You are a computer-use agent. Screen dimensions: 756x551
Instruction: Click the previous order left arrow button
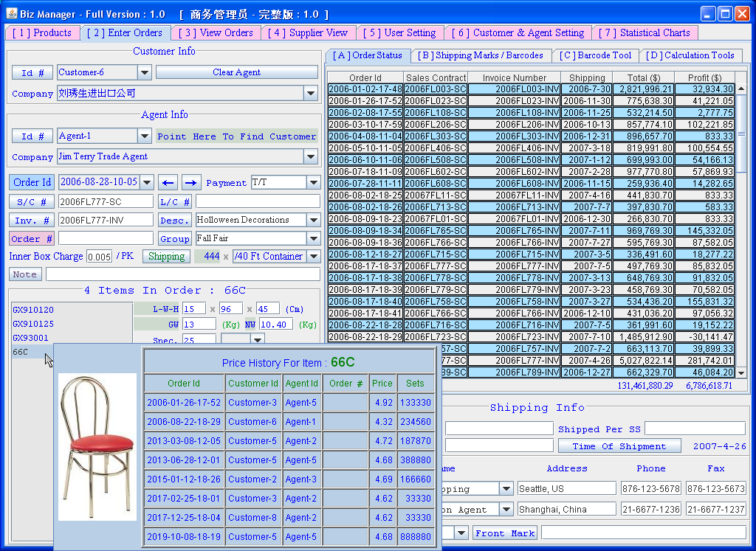click(x=168, y=182)
